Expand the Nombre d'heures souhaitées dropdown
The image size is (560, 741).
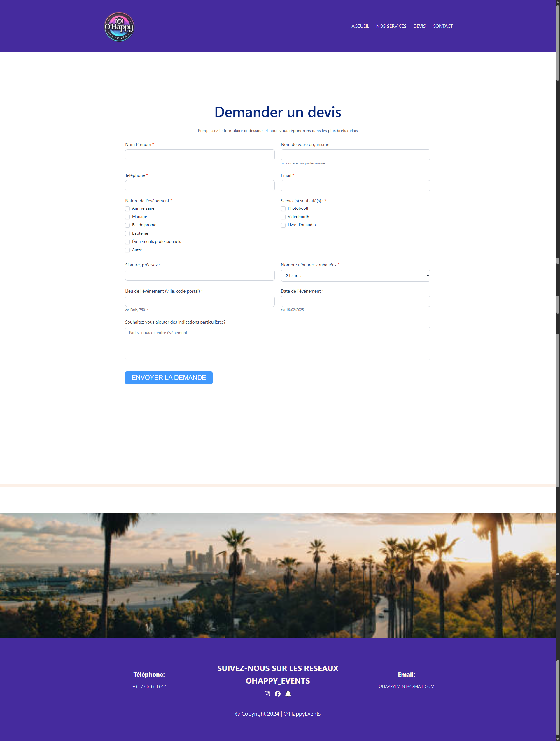tap(355, 276)
